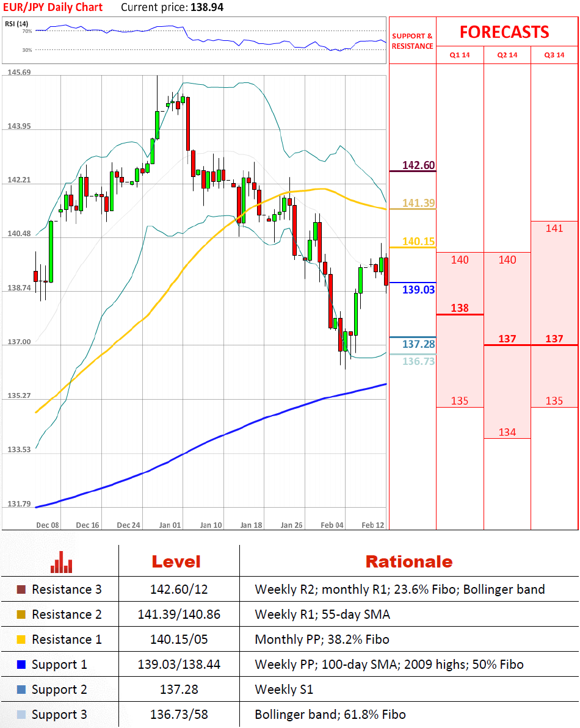The image size is (580, 728).
Task: Click the Q3 14 upper forecast value 141
Action: pos(554,228)
